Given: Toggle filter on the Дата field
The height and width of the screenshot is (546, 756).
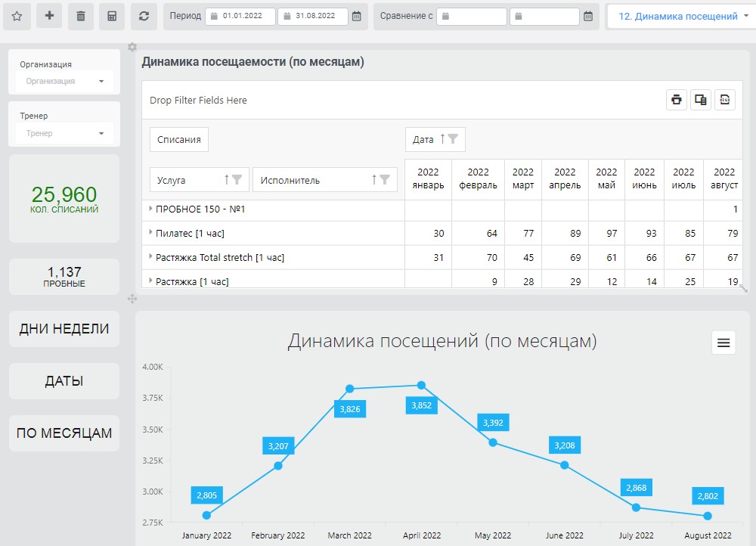Looking at the screenshot, I should click(453, 139).
